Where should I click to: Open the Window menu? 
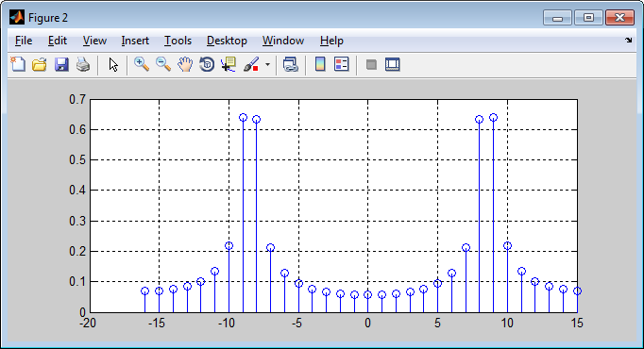(283, 41)
